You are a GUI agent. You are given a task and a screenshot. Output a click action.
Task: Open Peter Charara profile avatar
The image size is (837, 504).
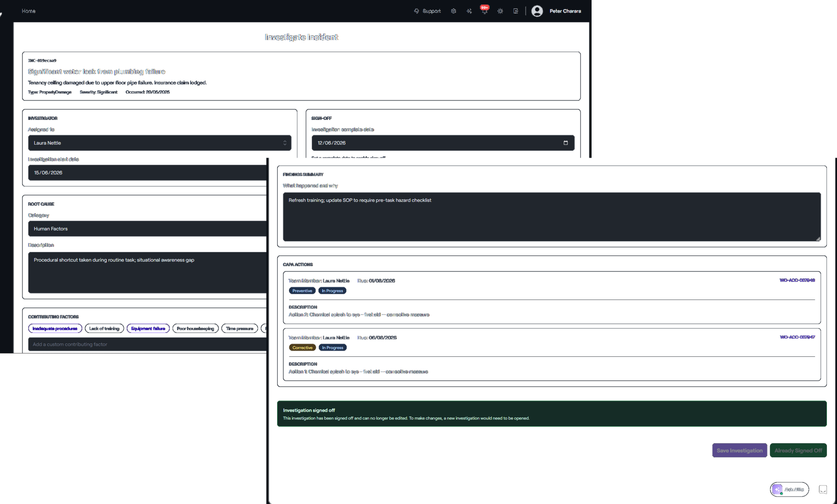537,11
